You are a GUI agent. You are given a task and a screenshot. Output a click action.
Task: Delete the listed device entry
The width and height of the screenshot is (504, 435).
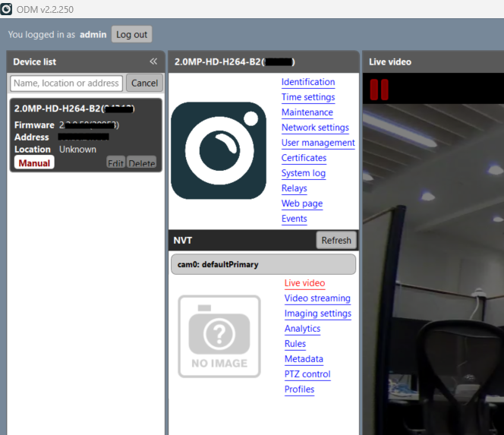tap(142, 162)
